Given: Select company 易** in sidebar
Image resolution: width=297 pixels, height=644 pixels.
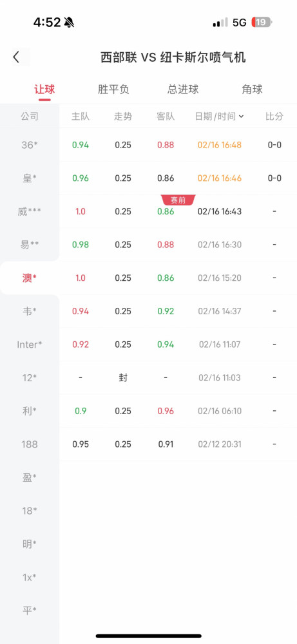Looking at the screenshot, I should tap(30, 245).
